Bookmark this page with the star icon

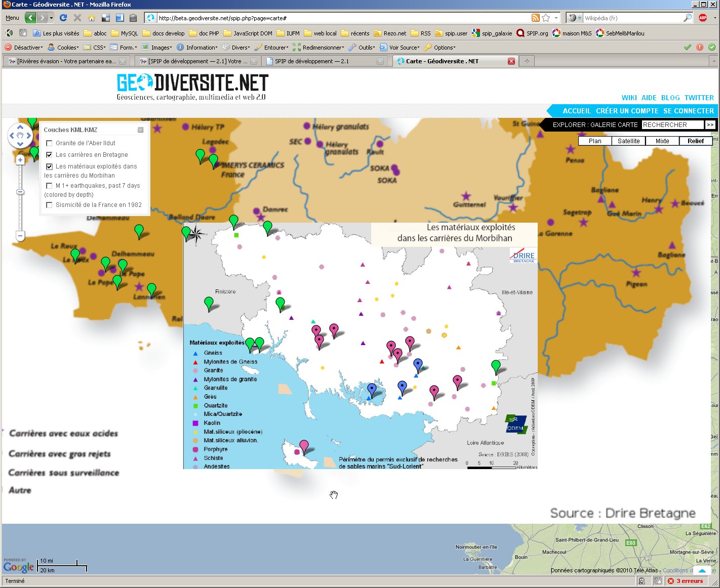coord(546,18)
